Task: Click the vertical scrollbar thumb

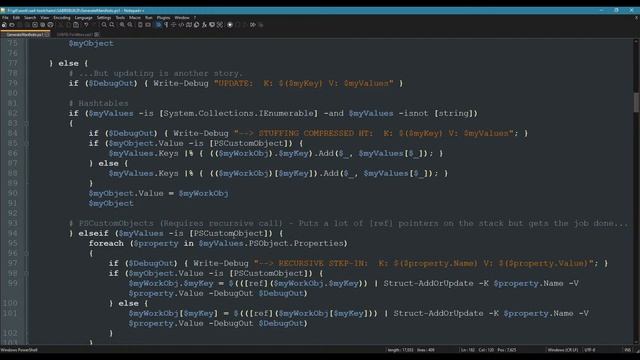Action: 636,101
